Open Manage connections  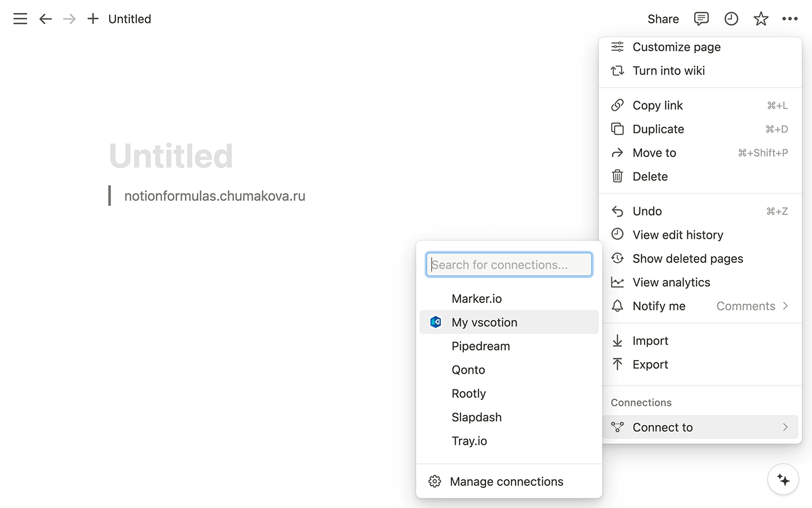click(x=509, y=481)
